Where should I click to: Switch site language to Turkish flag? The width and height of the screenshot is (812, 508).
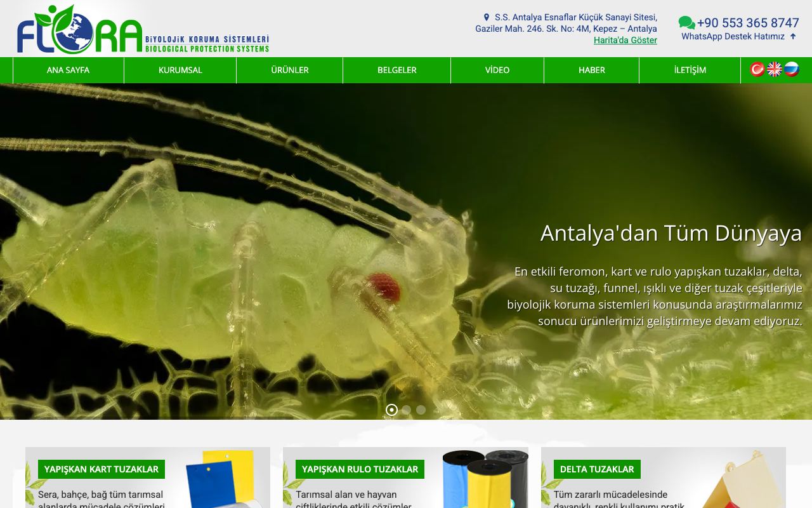pos(757,69)
